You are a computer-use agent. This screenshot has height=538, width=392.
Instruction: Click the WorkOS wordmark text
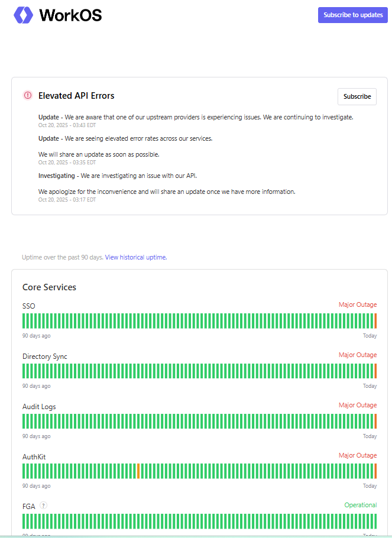pos(70,15)
